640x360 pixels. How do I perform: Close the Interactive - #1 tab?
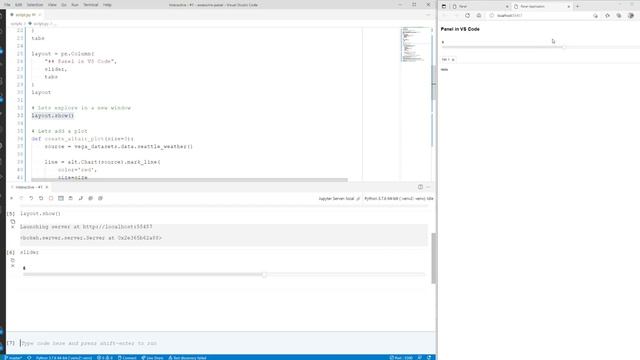point(47,187)
